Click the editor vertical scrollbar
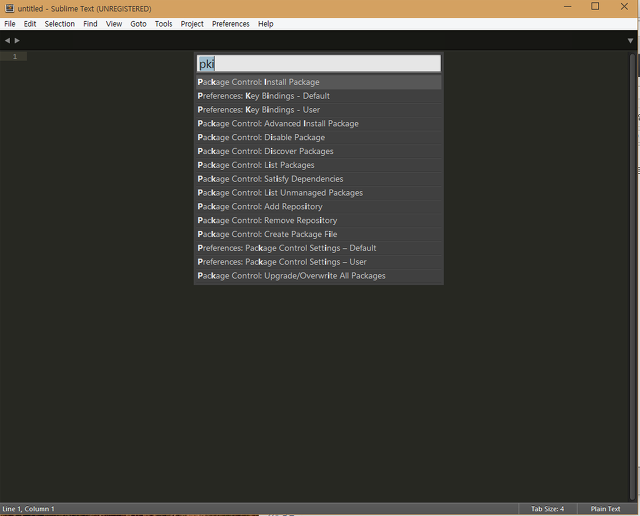640x516 pixels. pyautogui.click(x=632, y=276)
